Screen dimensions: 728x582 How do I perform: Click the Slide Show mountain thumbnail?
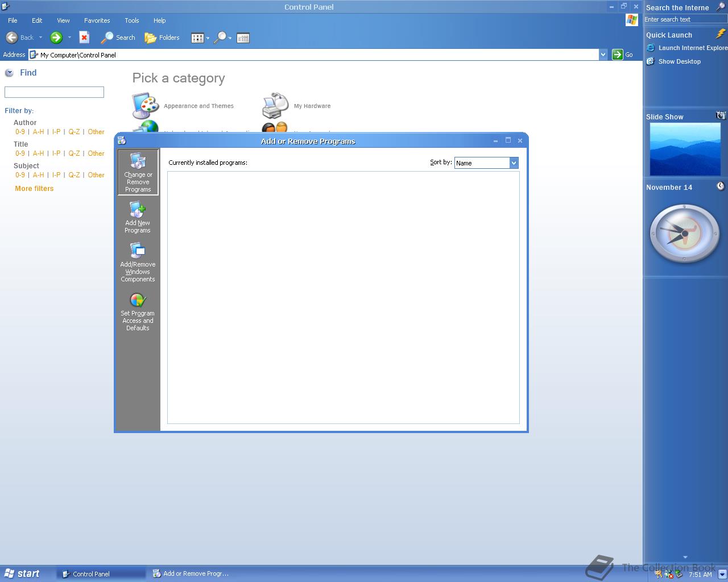tap(685, 149)
